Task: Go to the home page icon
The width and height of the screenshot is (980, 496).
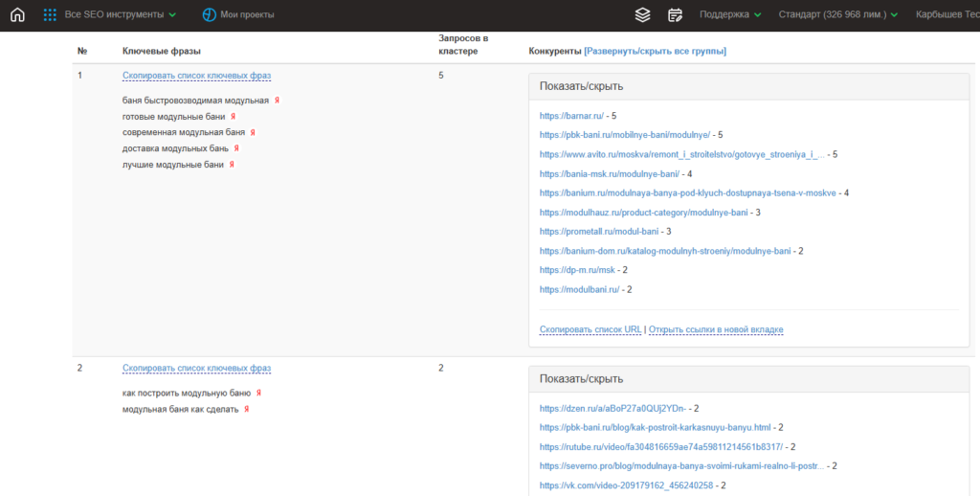Action: 17,14
